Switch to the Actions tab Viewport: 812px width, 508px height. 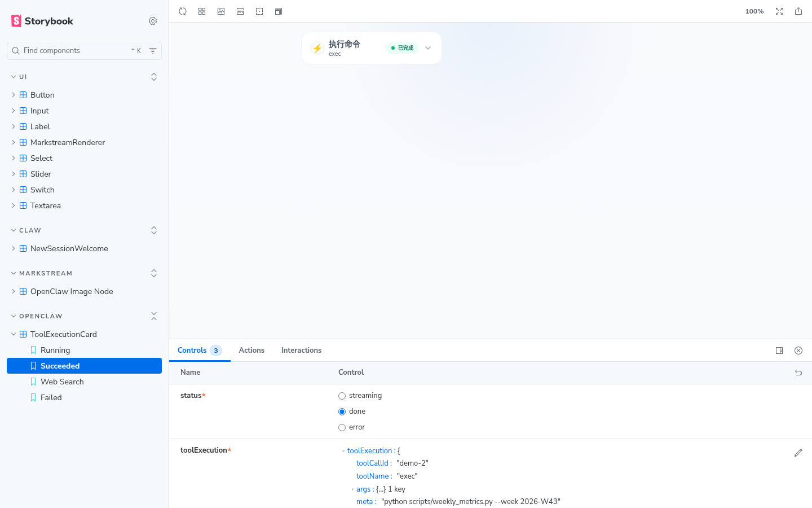[x=251, y=351]
